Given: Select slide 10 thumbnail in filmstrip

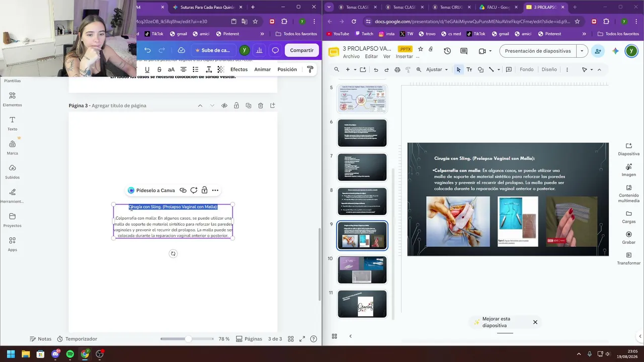Looking at the screenshot, I should (362, 269).
